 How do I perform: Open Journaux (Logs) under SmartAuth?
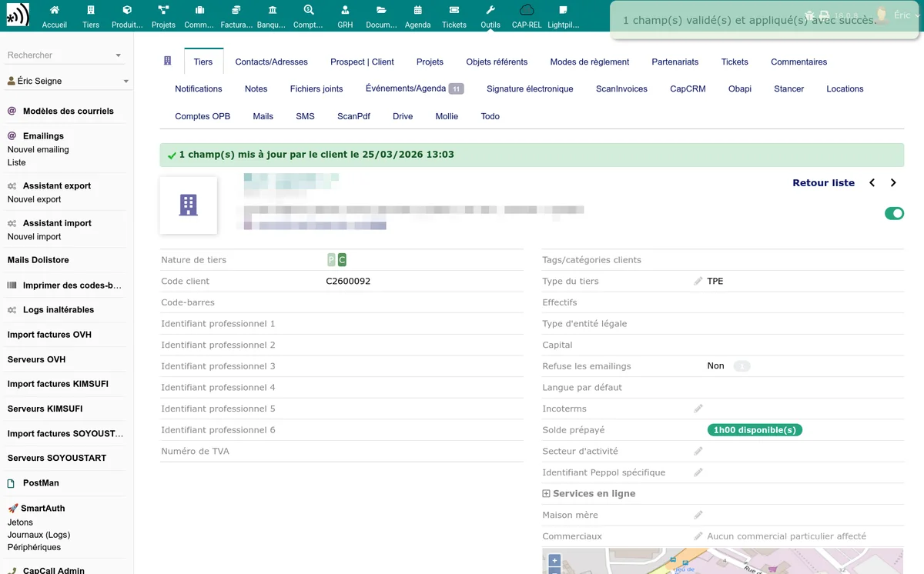38,535
